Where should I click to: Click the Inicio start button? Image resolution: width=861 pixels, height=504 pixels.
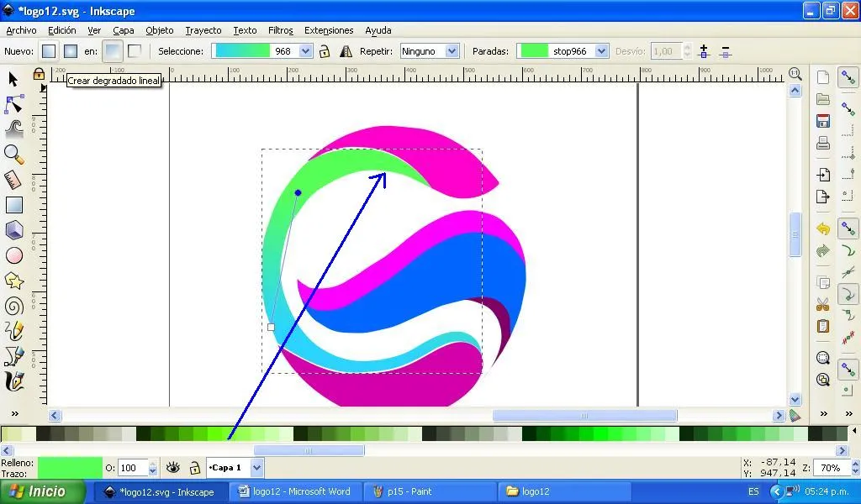pos(42,491)
